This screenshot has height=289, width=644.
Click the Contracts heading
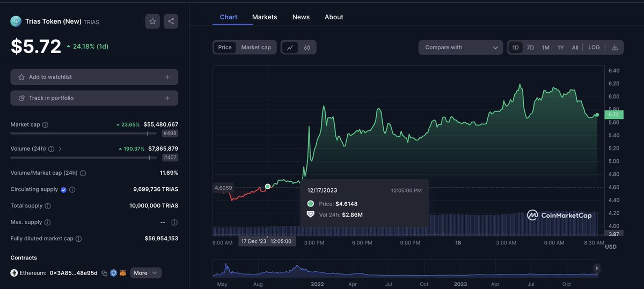(x=24, y=258)
